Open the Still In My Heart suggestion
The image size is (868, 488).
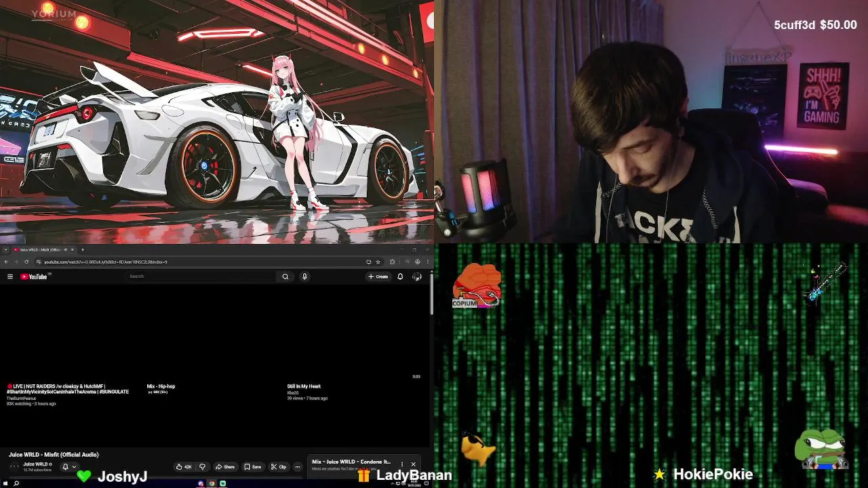304,386
